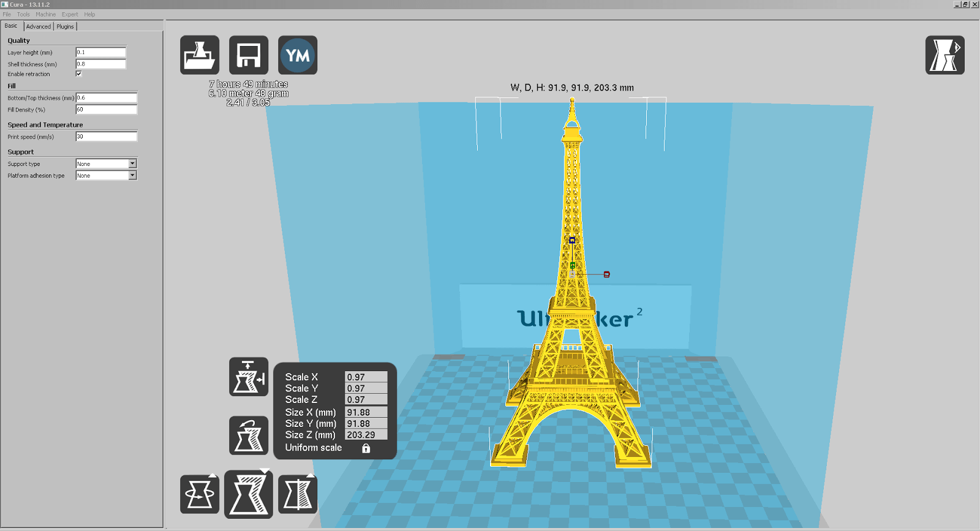Click the Save toolpath disk icon
Image resolution: width=980 pixels, height=531 pixels.
tap(249, 55)
